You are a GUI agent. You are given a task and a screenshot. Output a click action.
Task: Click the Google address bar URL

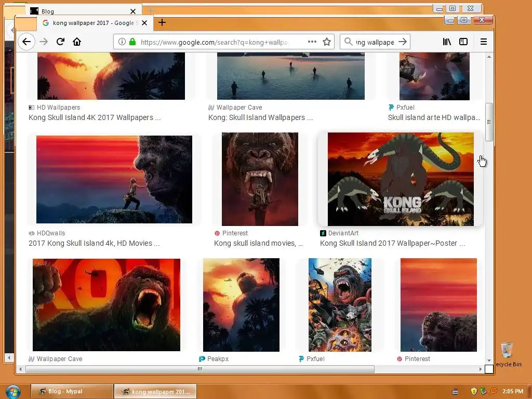coord(214,42)
